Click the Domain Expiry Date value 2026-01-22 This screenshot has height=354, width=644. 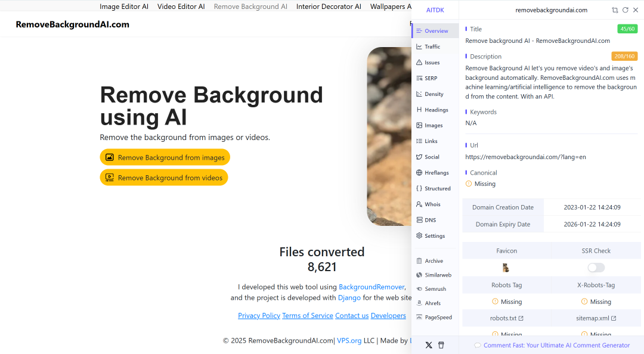click(592, 224)
